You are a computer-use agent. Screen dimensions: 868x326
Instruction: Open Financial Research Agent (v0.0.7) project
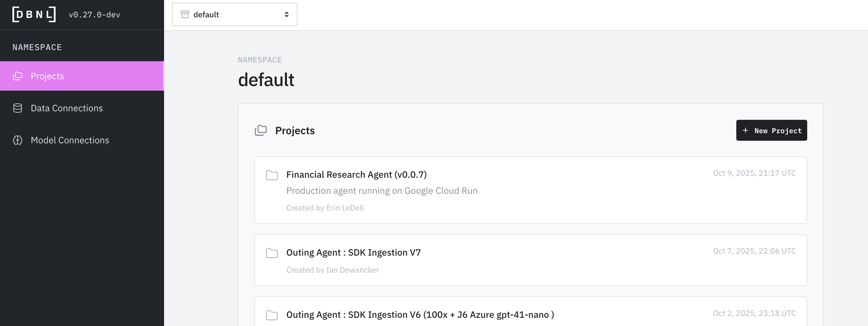point(356,174)
